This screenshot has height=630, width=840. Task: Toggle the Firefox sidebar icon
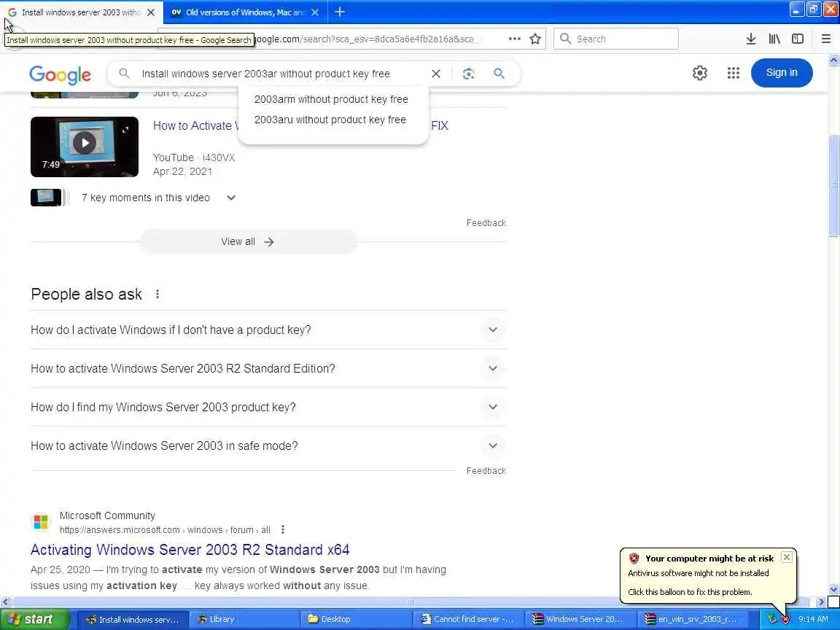[798, 39]
